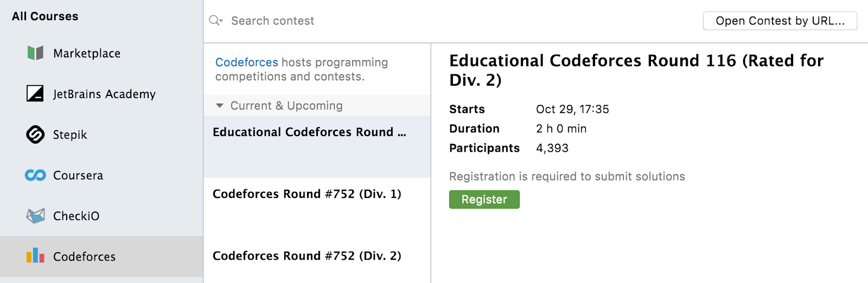Collapse the Current & Upcoming section
The image size is (868, 283).
tap(220, 106)
